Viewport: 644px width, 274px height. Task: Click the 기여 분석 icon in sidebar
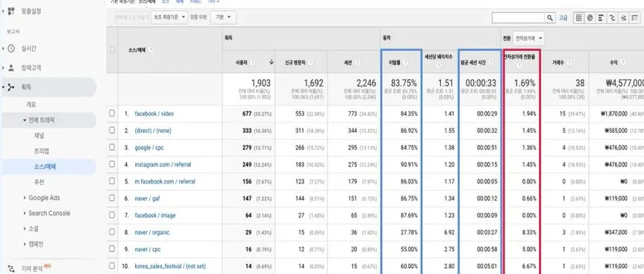coord(11,268)
